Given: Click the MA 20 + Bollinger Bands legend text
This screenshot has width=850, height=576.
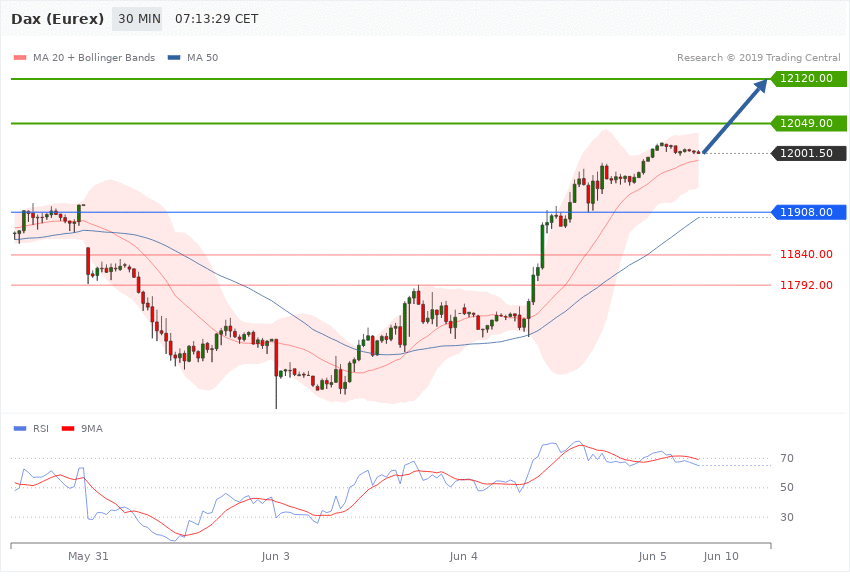Looking at the screenshot, I should (94, 57).
